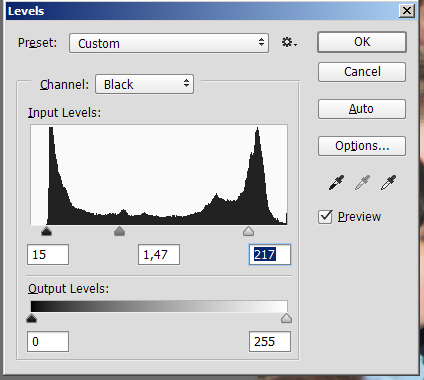The image size is (424, 380).
Task: Click the OK button
Action: click(x=362, y=42)
